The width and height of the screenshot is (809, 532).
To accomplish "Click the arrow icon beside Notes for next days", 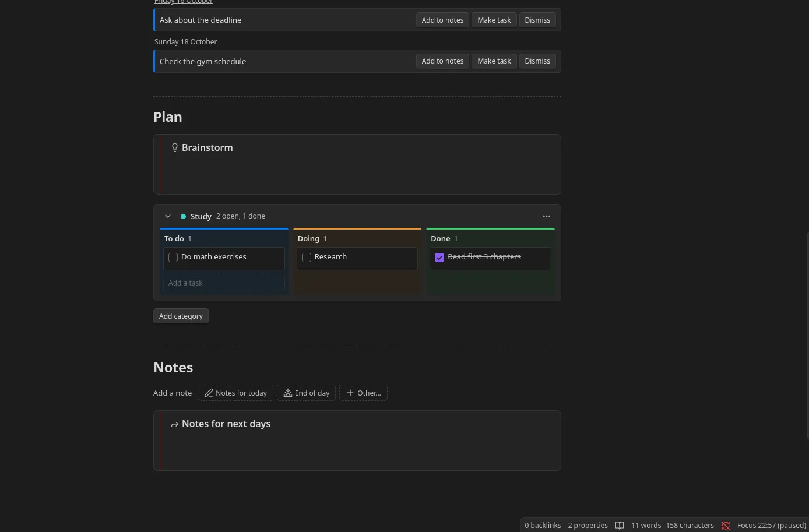I will click(x=174, y=424).
